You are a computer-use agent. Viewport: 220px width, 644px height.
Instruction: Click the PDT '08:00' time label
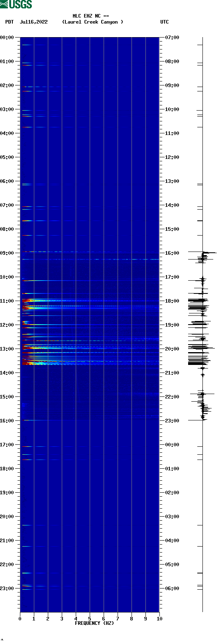pyautogui.click(x=7, y=229)
